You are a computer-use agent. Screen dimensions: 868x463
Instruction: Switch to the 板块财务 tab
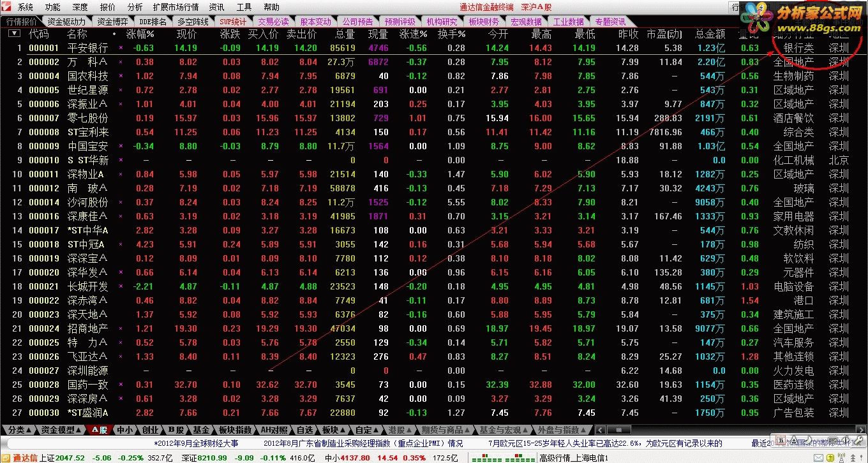tap(484, 21)
